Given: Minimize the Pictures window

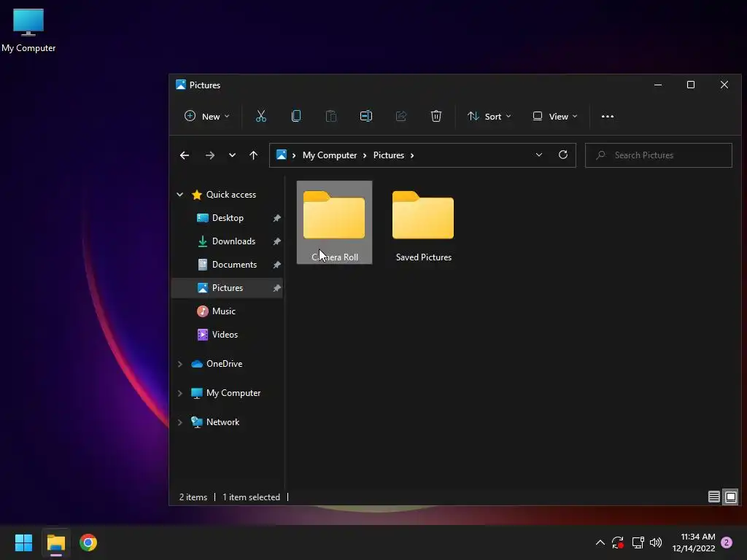Looking at the screenshot, I should [x=658, y=85].
